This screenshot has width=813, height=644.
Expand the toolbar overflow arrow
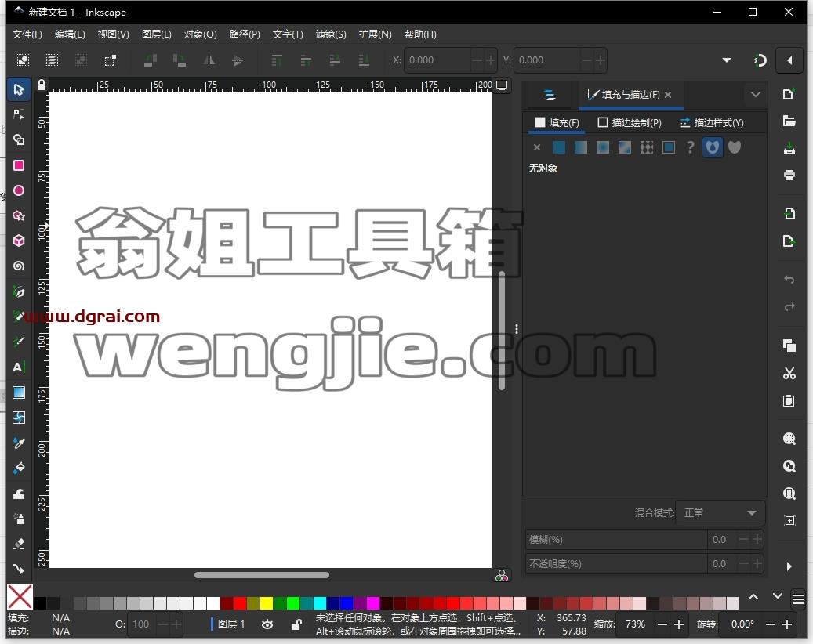[x=727, y=60]
